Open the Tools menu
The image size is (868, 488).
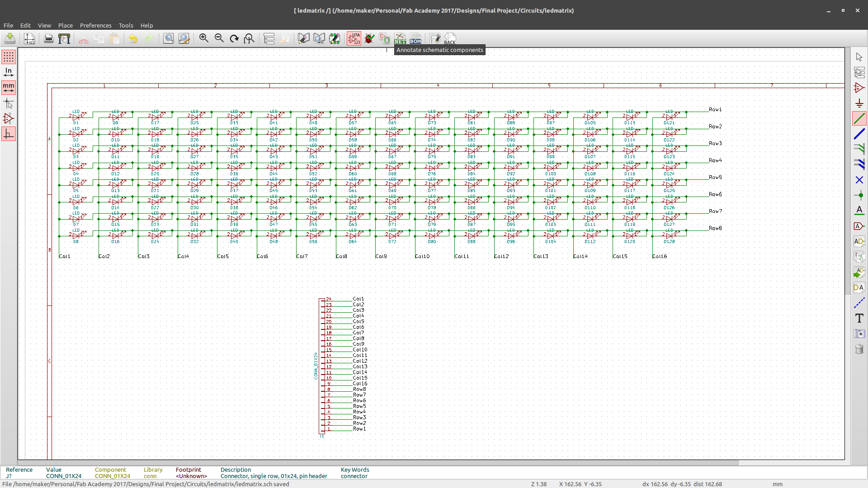pyautogui.click(x=126, y=25)
